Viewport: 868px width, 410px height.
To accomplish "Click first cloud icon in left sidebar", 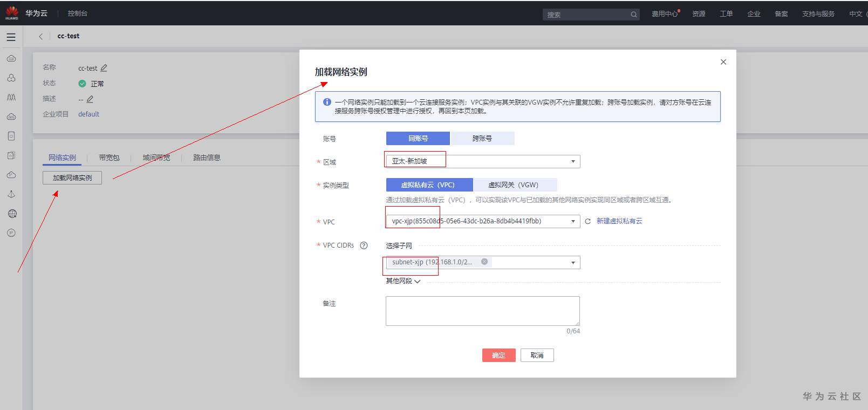I will 11,58.
